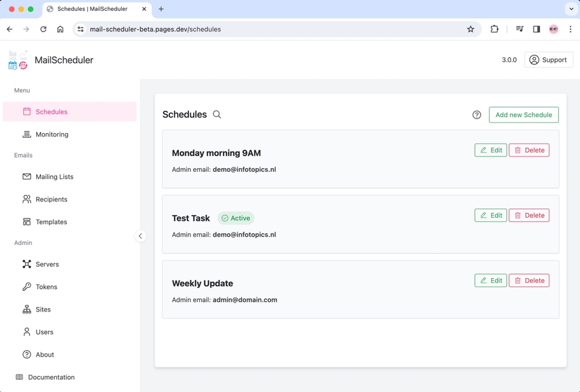Image resolution: width=580 pixels, height=392 pixels.
Task: Open the Sites admin page
Action: [x=42, y=309]
